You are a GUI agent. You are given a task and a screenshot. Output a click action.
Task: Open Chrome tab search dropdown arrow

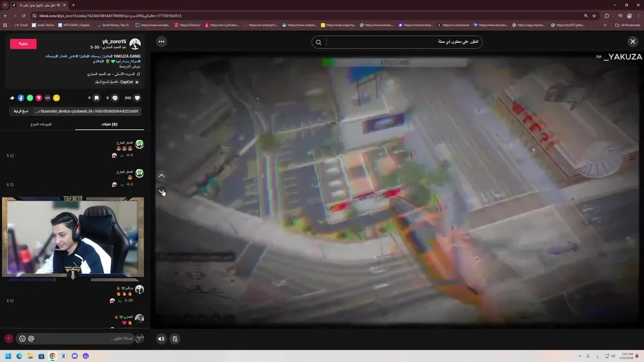(5, 5)
